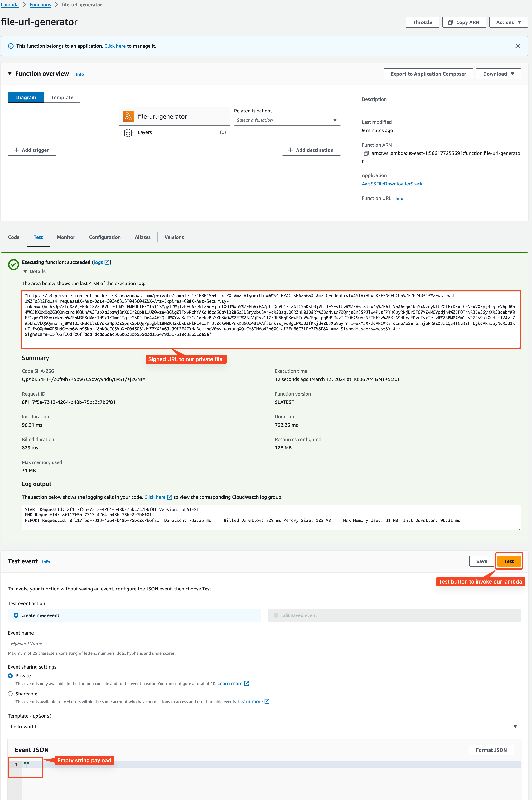The height and width of the screenshot is (800, 532).
Task: Open the Download dropdown
Action: tap(498, 74)
